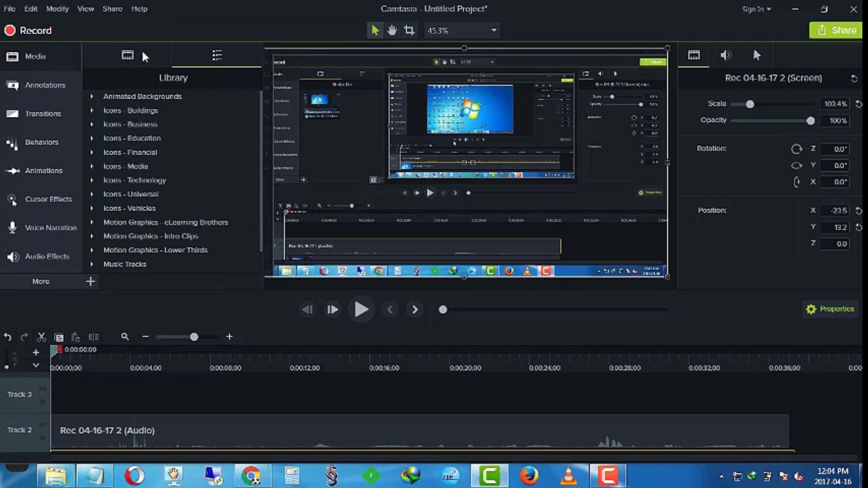The height and width of the screenshot is (488, 868).
Task: Expand Motion Graphics - Lower Thirds
Action: point(91,250)
